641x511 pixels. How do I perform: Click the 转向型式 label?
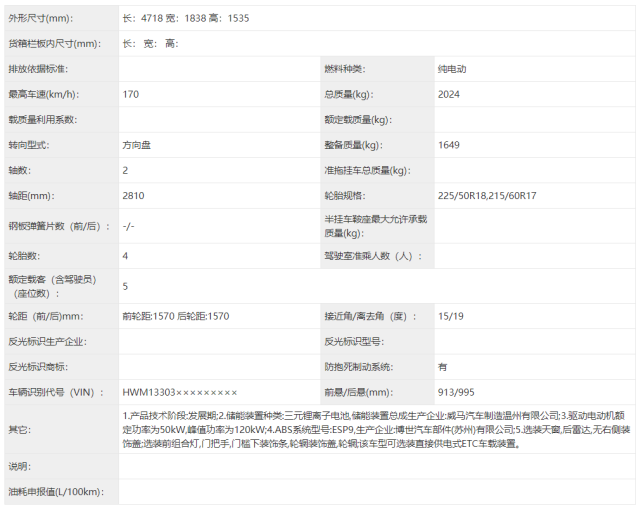29,145
